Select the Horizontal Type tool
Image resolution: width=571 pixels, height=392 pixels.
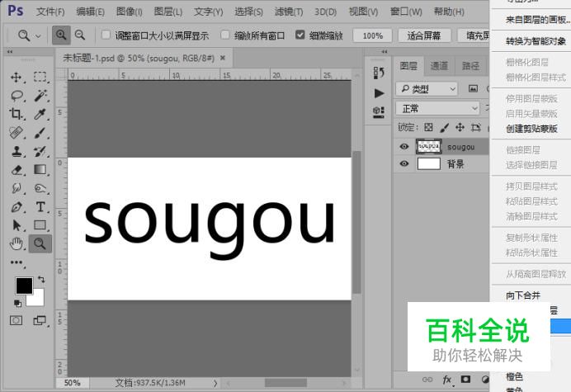point(40,207)
